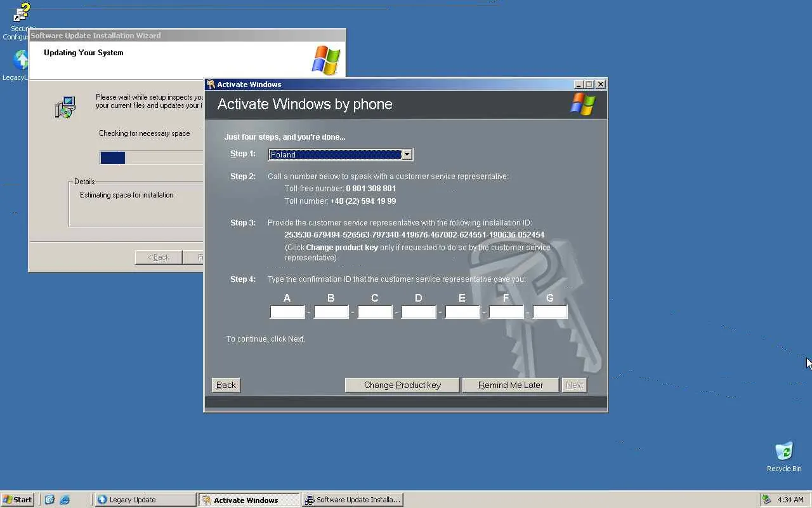Click the Software Update Installation Wizard title bar
This screenshot has width=812, height=508.
187,35
